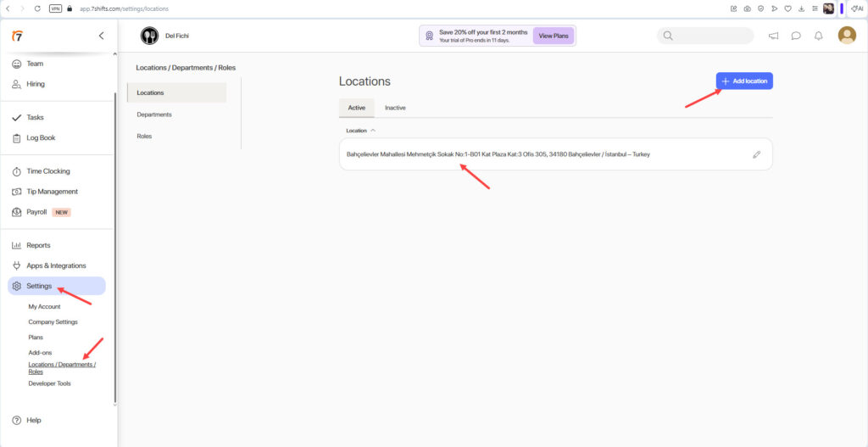Open the messages chat bubble icon
The width and height of the screenshot is (868, 447).
click(796, 36)
